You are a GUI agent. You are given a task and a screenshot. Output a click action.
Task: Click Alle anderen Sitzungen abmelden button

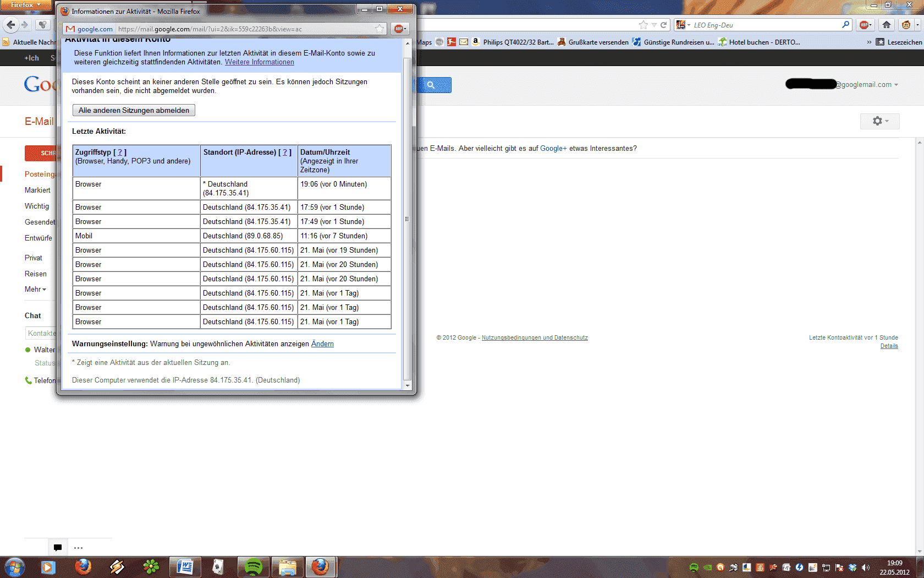134,110
